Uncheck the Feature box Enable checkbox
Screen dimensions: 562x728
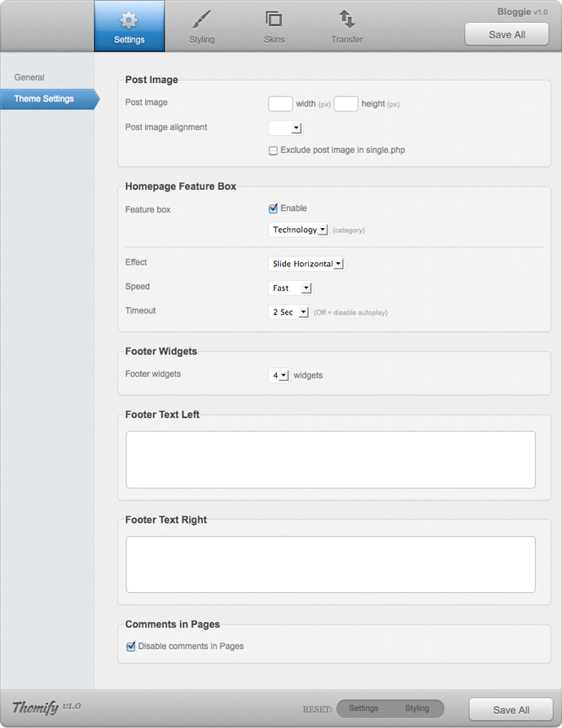click(x=273, y=208)
